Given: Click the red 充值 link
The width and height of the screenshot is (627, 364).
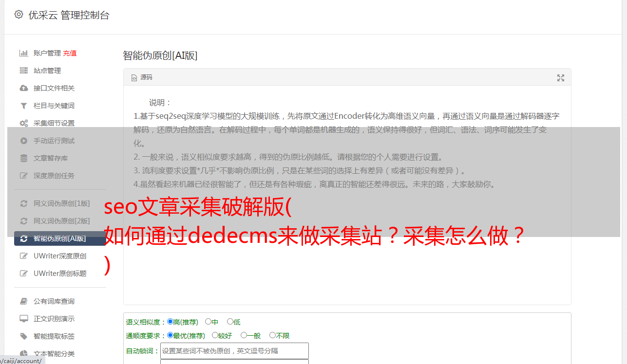Looking at the screenshot, I should pos(70,53).
